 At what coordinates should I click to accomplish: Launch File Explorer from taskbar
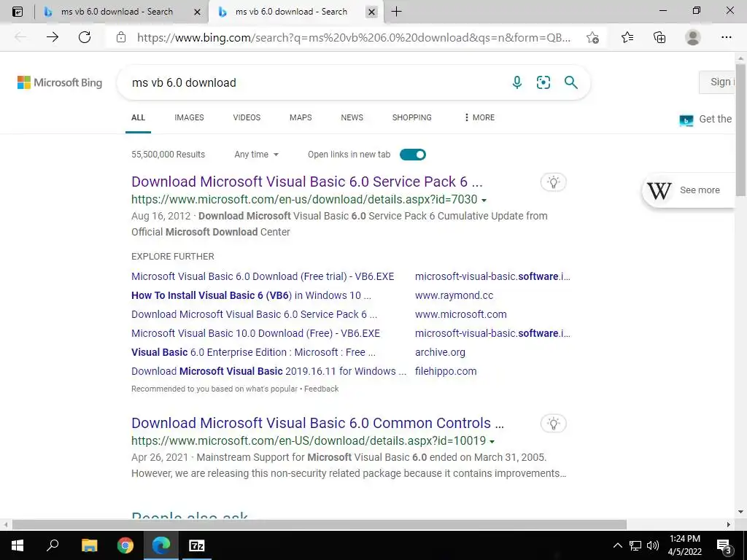(89, 545)
